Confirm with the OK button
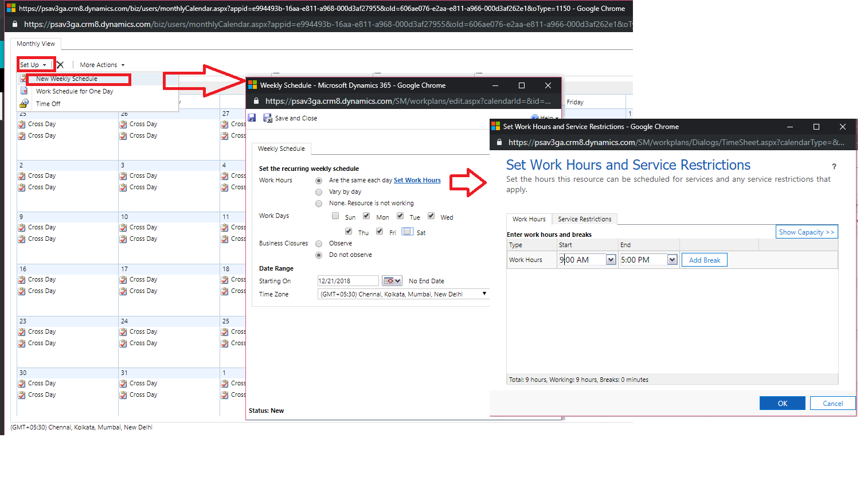 [782, 403]
